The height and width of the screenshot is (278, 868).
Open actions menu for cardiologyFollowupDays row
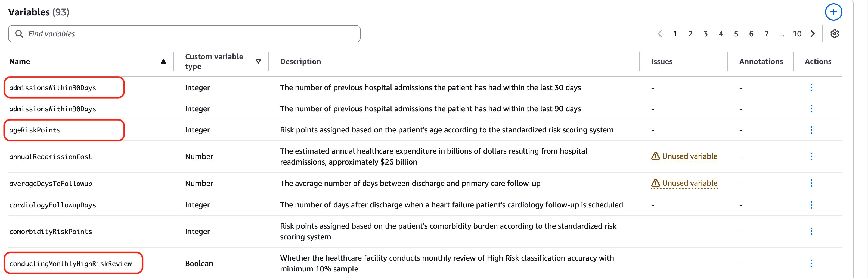811,205
